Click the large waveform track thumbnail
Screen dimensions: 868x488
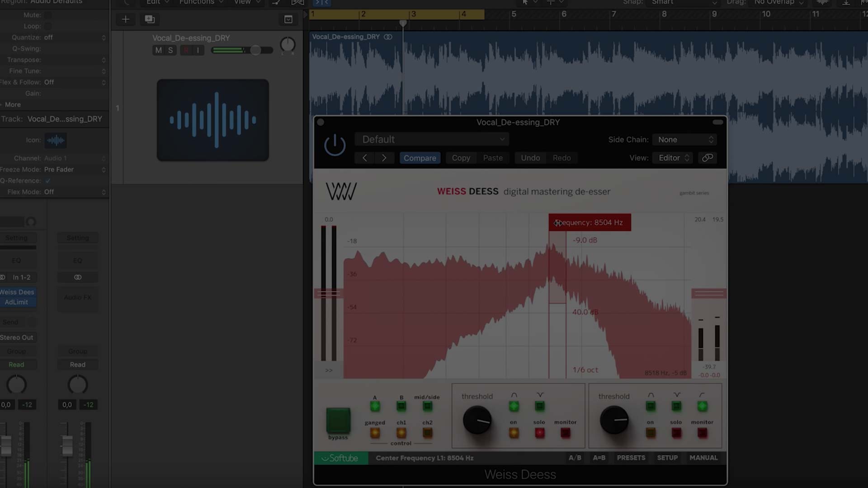point(213,120)
